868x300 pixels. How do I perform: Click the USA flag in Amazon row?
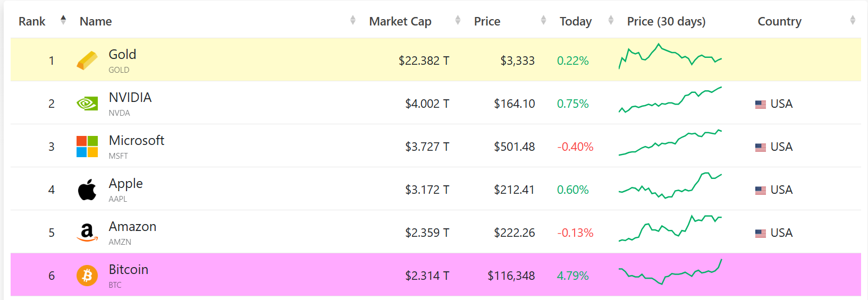click(x=761, y=233)
